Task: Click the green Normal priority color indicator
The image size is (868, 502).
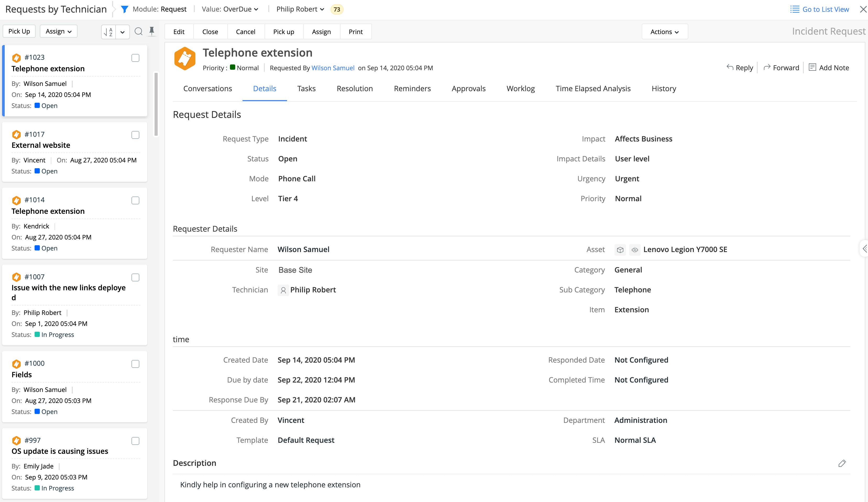Action: point(233,67)
